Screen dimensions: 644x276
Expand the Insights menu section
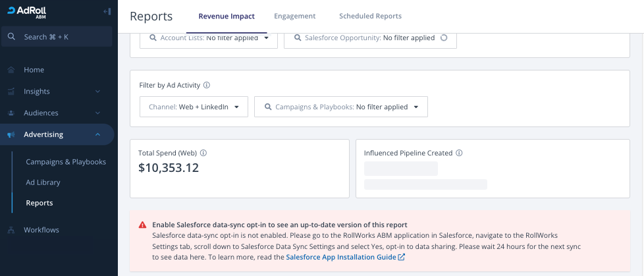(97, 92)
